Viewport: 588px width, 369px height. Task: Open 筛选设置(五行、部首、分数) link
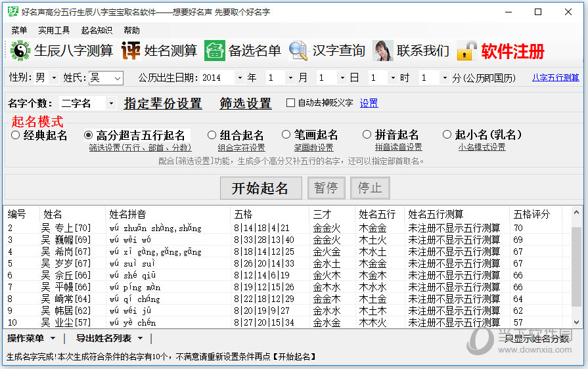pyautogui.click(x=140, y=148)
